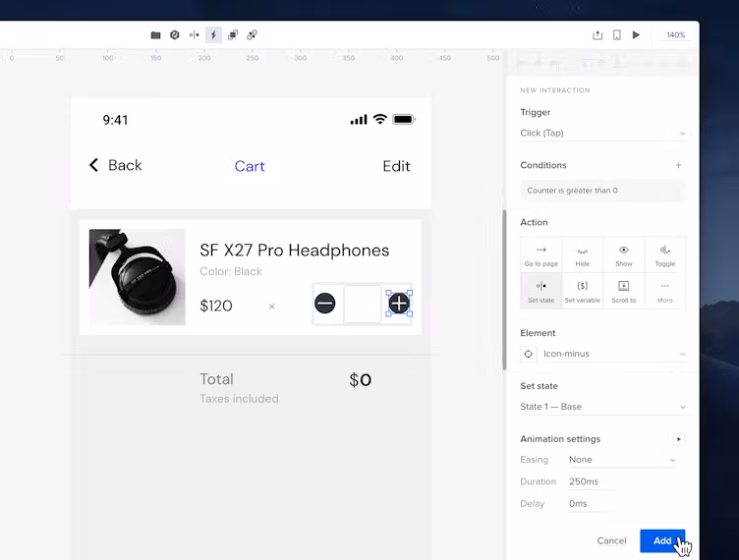Click the right panel vertical scrollbar

click(x=505, y=290)
